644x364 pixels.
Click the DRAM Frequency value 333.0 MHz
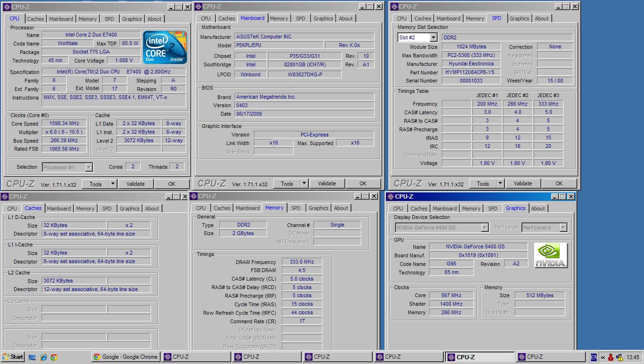click(302, 262)
